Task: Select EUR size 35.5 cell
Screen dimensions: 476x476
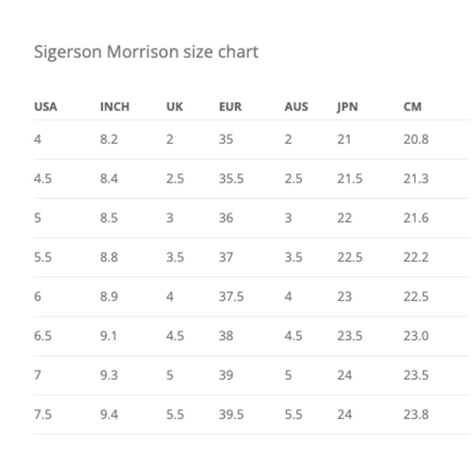Action: click(231, 178)
